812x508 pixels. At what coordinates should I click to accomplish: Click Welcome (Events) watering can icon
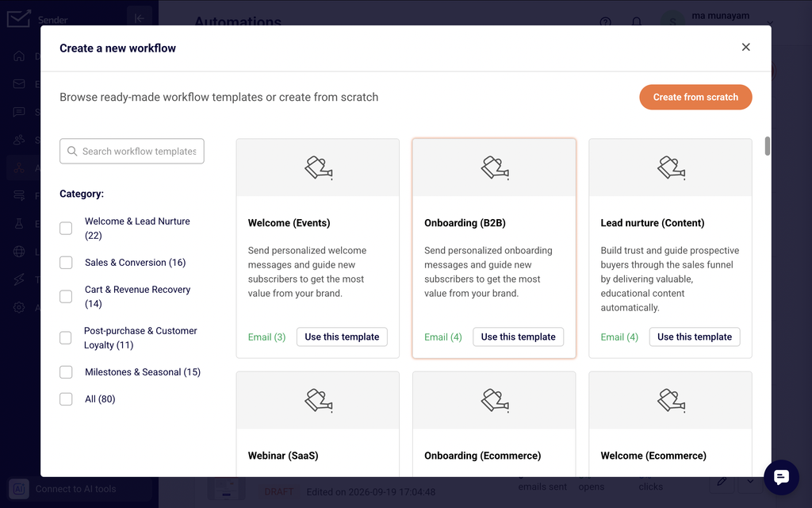pos(318,167)
